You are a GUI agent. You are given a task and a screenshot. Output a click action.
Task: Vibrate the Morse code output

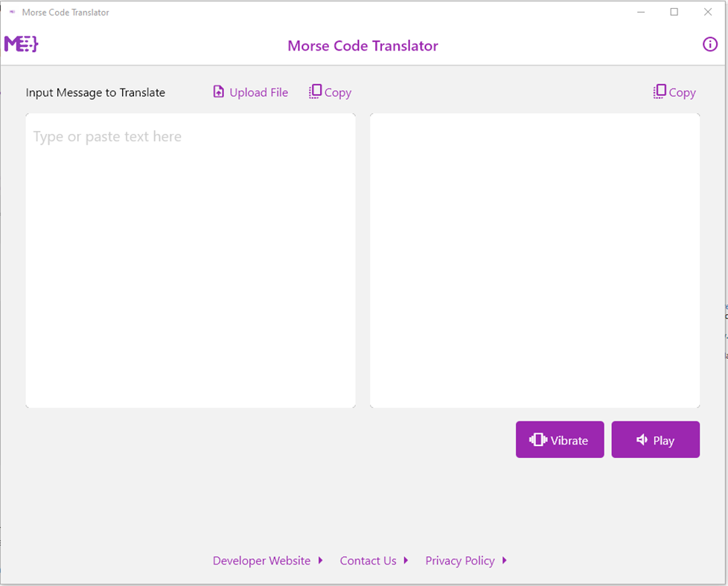click(560, 440)
